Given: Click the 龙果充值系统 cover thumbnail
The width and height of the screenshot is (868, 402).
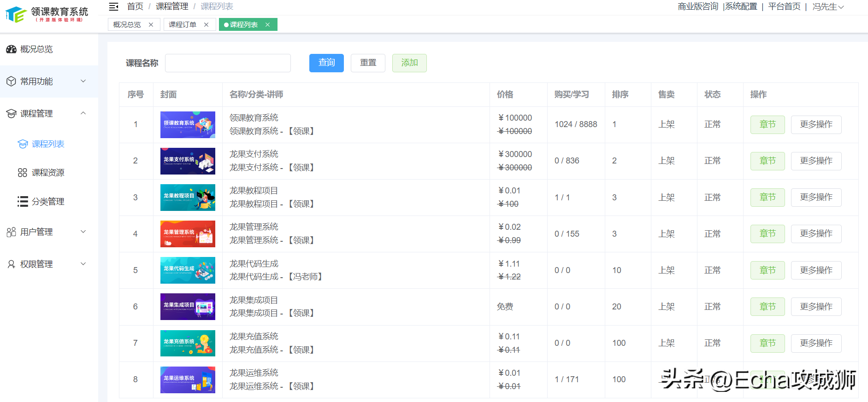Looking at the screenshot, I should 188,344.
